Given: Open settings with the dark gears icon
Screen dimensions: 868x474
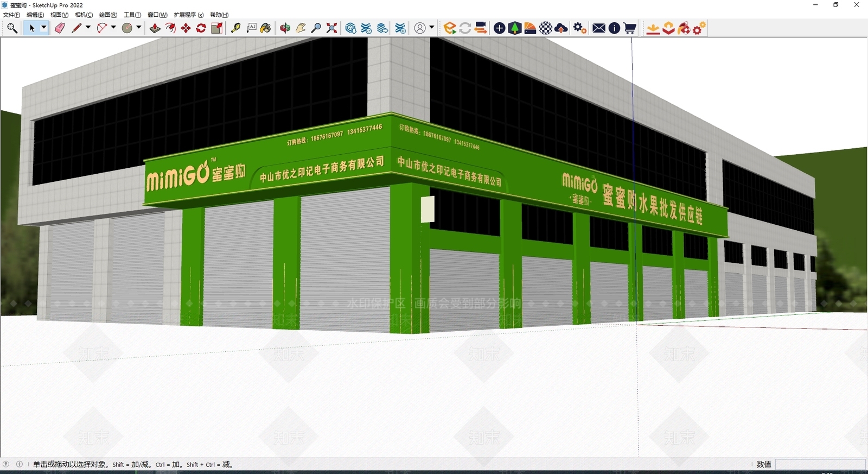Looking at the screenshot, I should click(580, 28).
